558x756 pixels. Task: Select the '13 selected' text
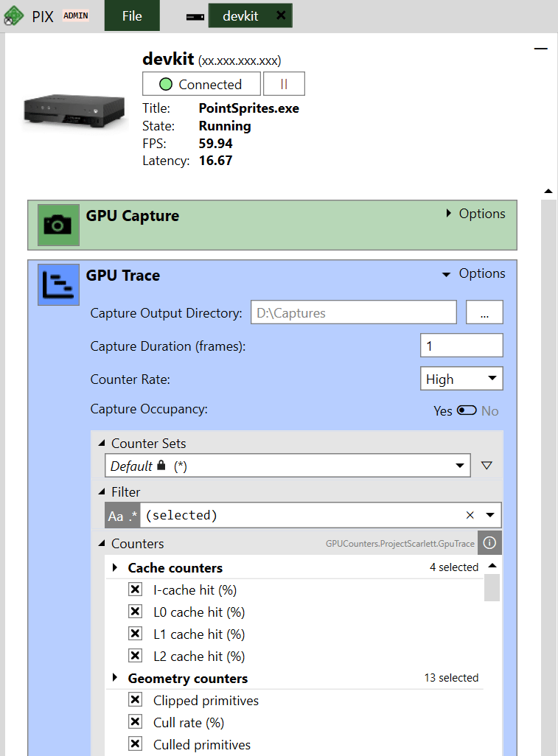451,678
